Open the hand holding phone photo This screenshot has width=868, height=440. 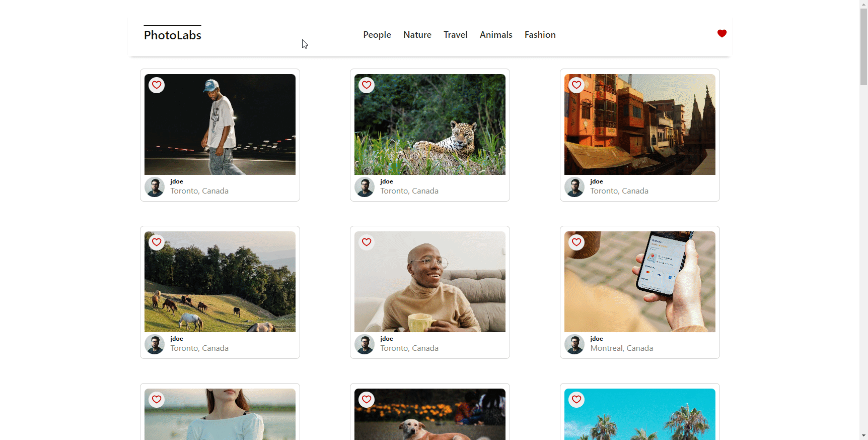click(640, 282)
